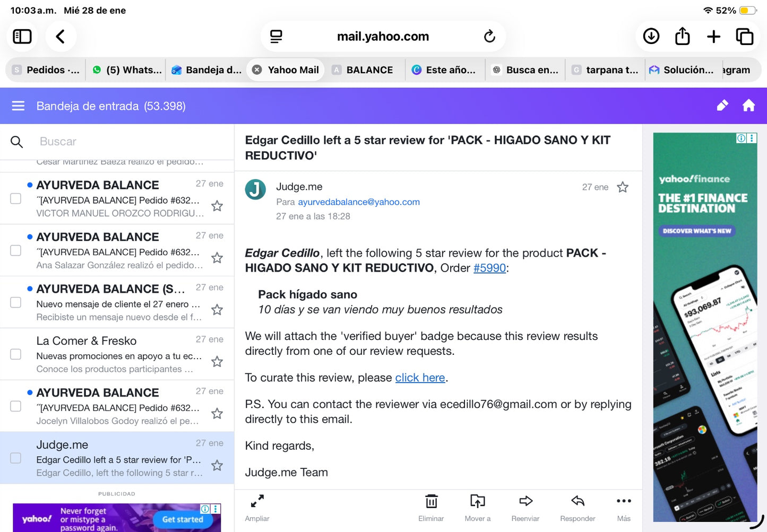The image size is (767, 532).
Task: Star the open Judge.me message
Action: tap(623, 187)
